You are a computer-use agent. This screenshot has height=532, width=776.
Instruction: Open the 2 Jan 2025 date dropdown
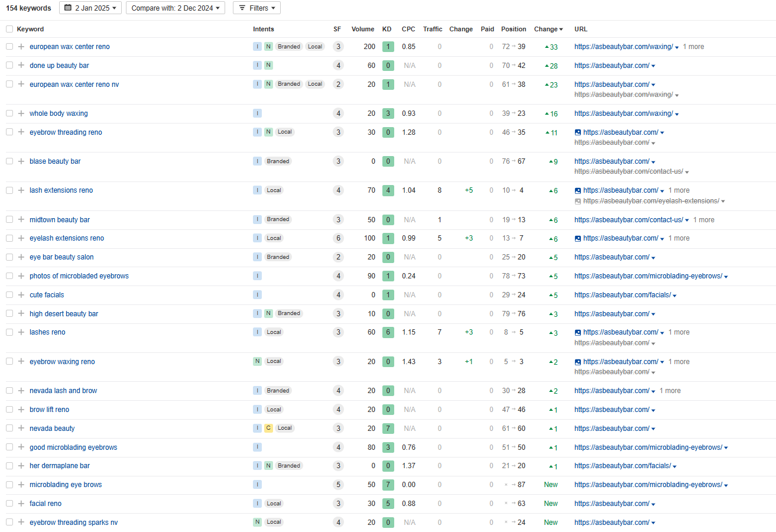[90, 8]
